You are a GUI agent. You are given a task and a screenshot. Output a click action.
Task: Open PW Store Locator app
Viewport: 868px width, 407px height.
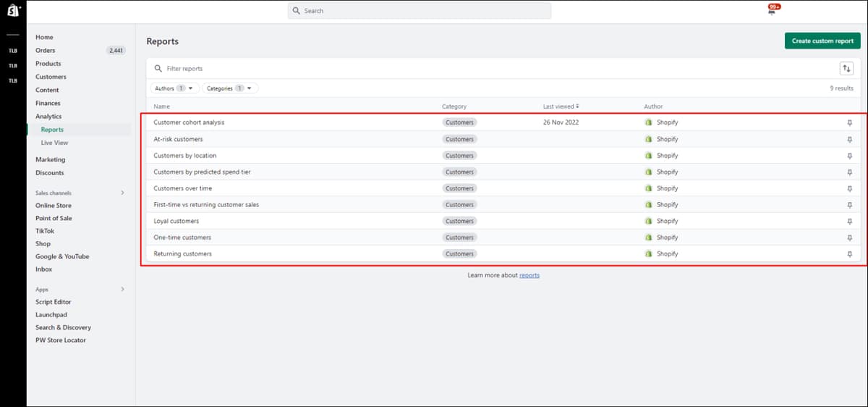coord(61,340)
